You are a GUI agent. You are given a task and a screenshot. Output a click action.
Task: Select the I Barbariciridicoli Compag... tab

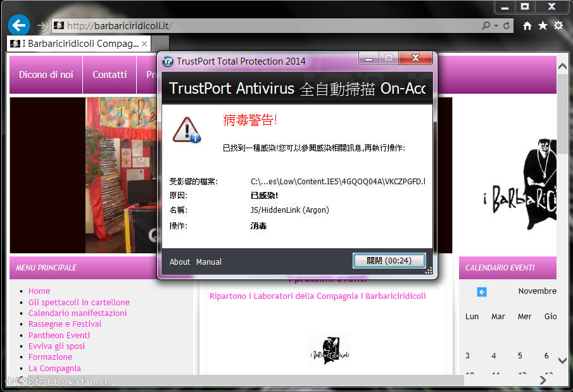(79, 44)
